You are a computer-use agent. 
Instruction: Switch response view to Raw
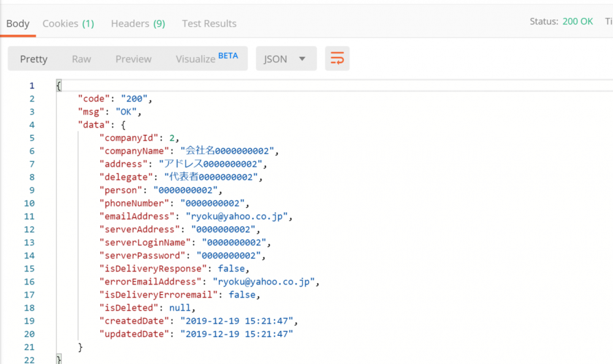(x=81, y=58)
